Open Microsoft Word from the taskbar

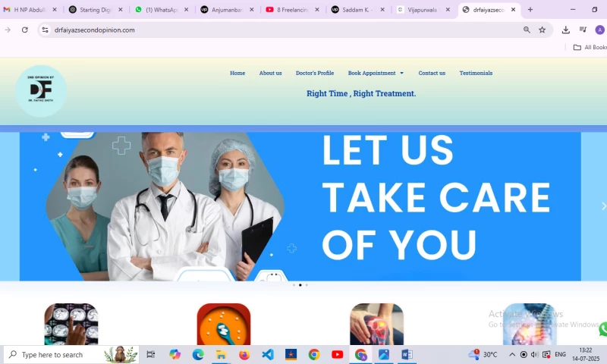coord(407,354)
